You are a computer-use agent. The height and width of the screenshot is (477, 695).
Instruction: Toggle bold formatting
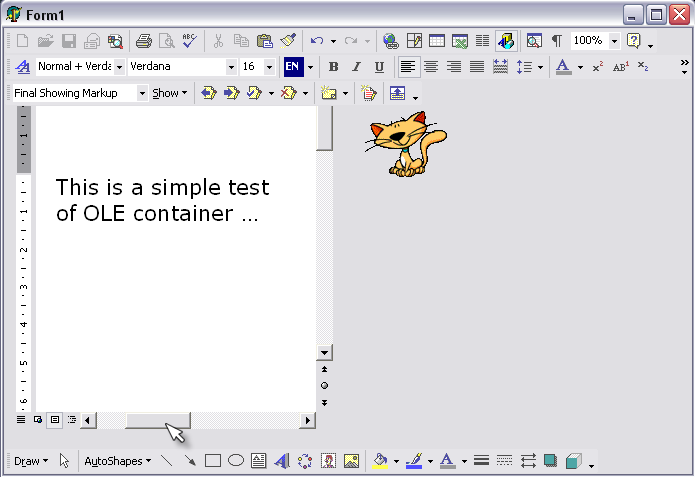(333, 67)
